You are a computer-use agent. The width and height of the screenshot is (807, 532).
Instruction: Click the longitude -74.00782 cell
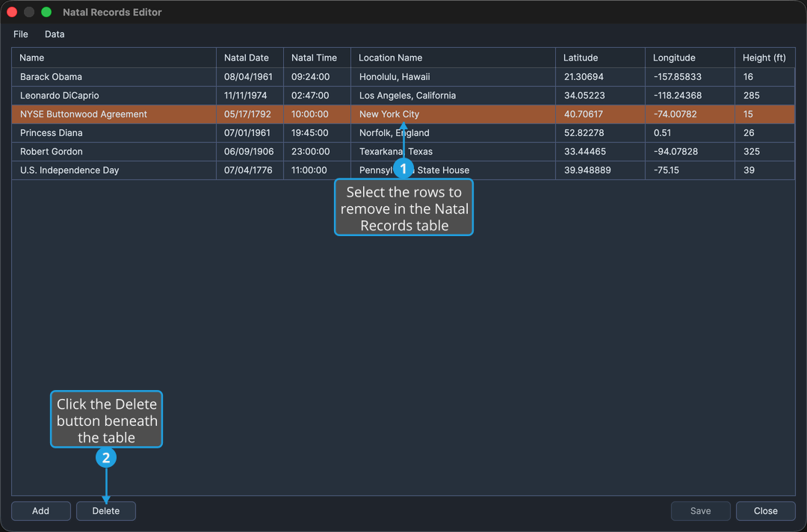[690, 114]
